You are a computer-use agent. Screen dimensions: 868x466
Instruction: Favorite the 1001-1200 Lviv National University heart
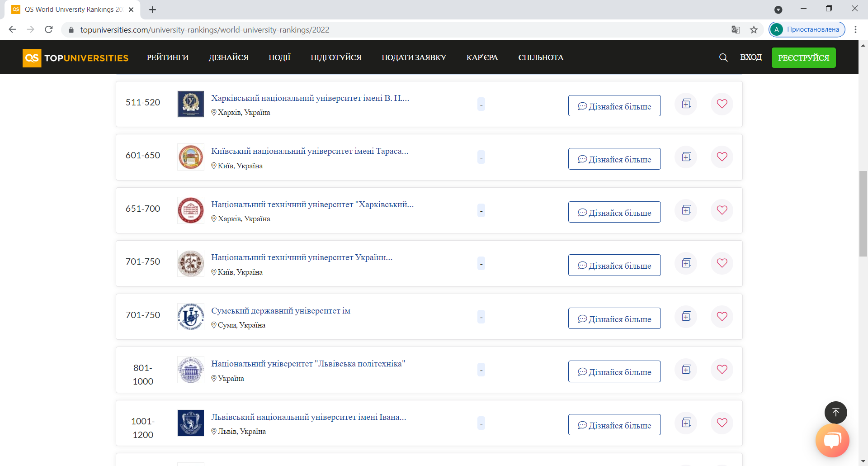722,423
